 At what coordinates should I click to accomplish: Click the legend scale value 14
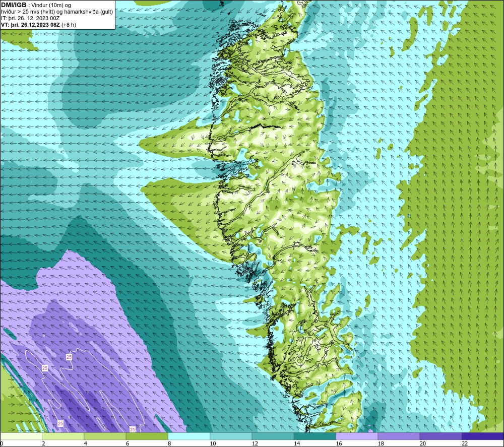click(297, 443)
